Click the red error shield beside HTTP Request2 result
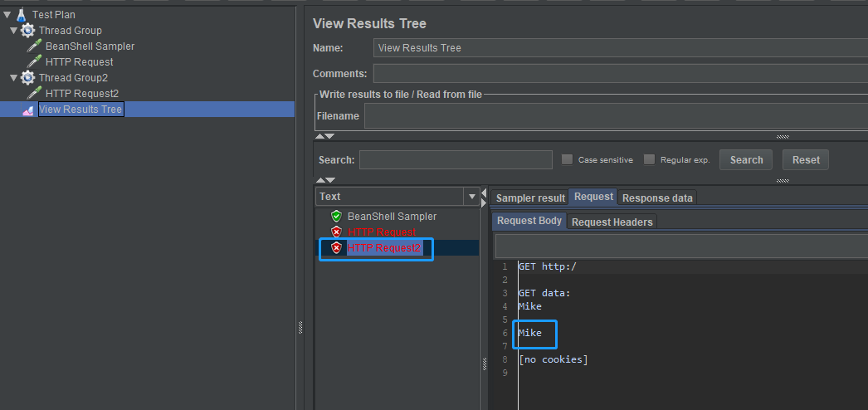The height and width of the screenshot is (410, 868). 336,248
